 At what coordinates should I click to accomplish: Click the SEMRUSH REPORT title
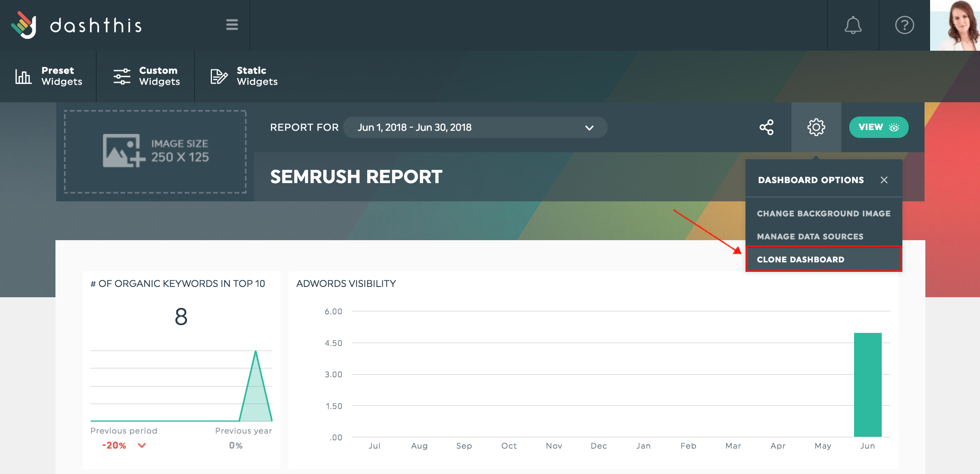(356, 177)
